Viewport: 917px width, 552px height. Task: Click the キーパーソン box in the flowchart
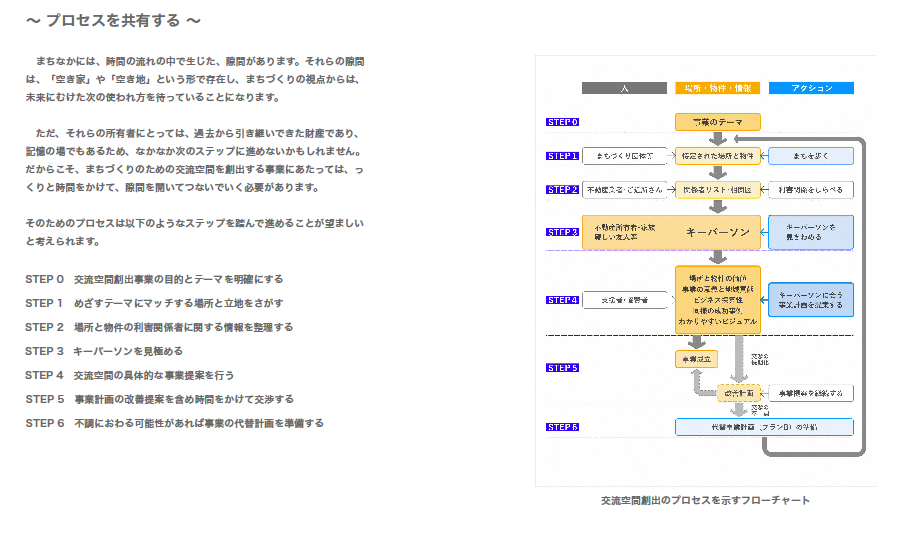point(718,232)
